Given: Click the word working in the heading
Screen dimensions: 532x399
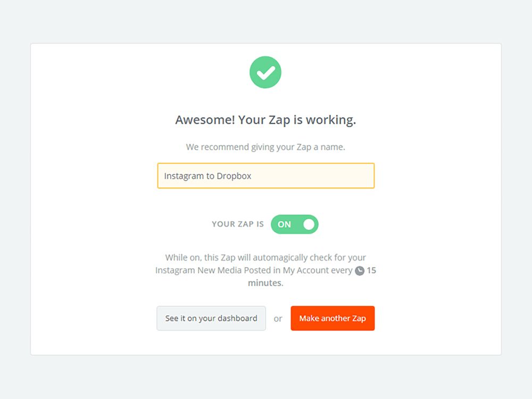Looking at the screenshot, I should tap(329, 120).
